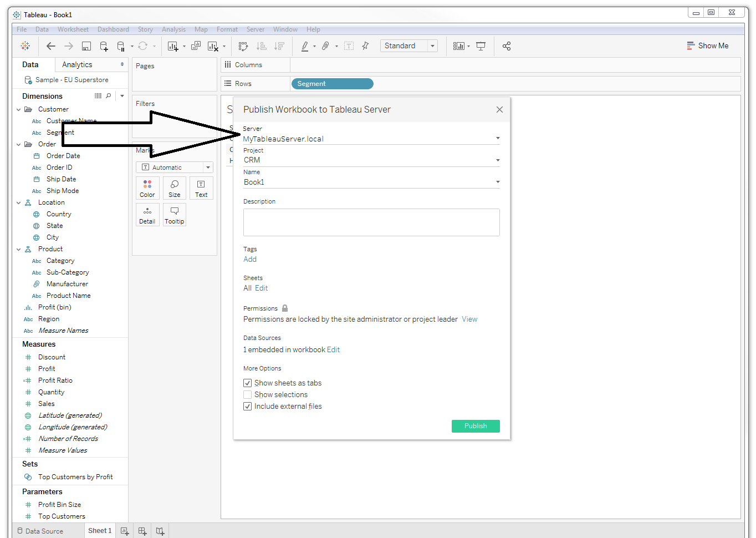Open Presentation Mode from toolbar

481,46
